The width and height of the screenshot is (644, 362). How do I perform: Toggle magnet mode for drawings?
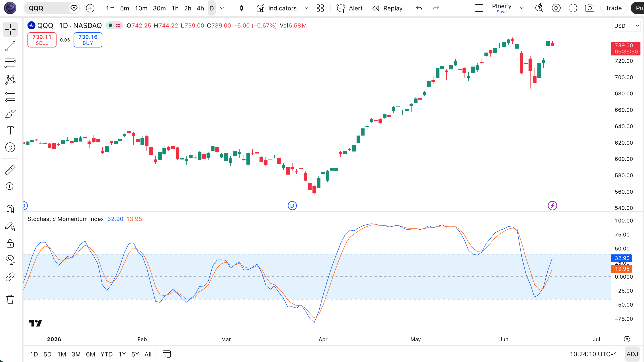[10, 209]
